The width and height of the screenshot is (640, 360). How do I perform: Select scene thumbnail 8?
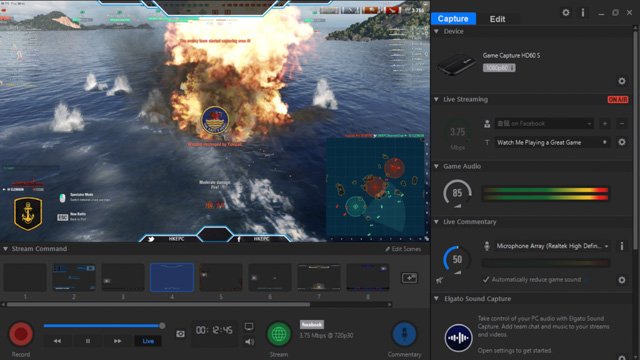(x=368, y=278)
